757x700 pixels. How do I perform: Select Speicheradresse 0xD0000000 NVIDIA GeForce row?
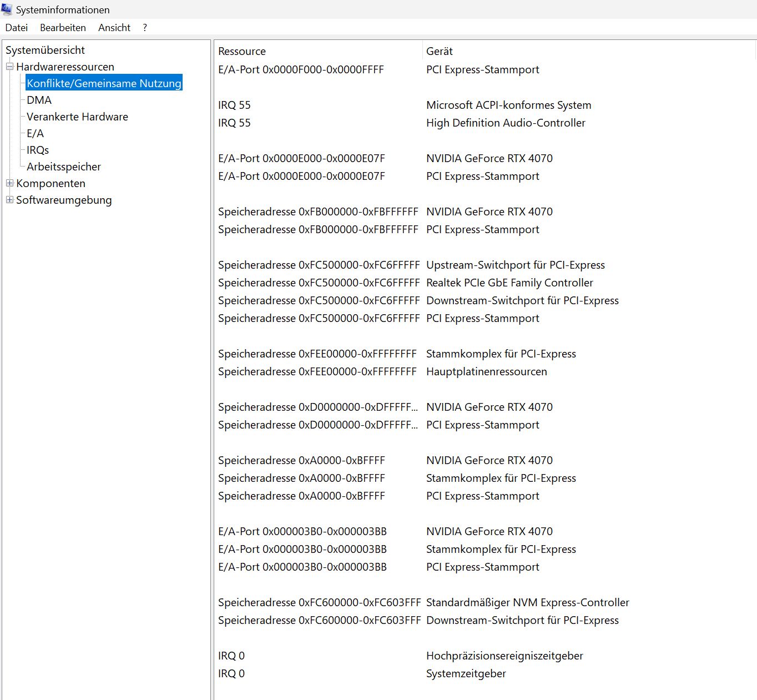pyautogui.click(x=486, y=407)
